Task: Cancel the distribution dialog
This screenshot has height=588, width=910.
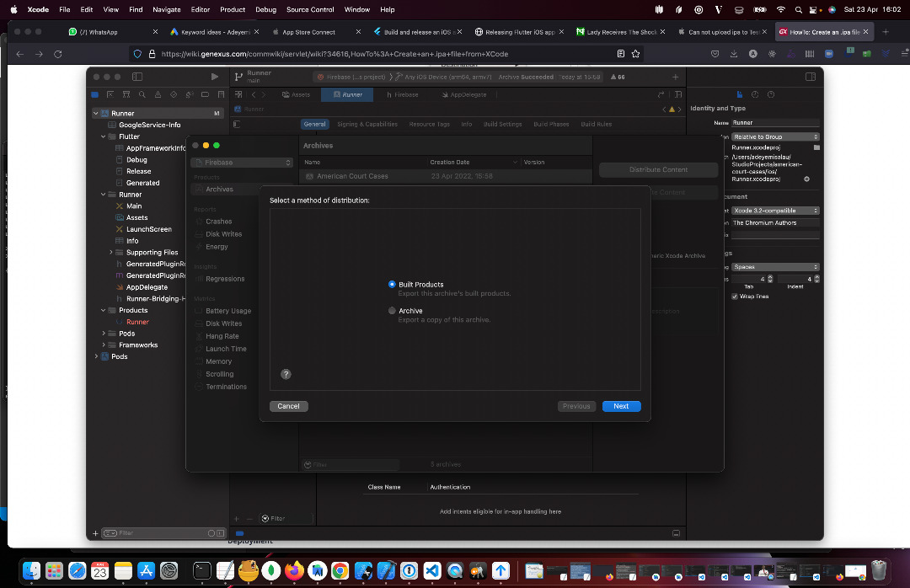Action: coord(288,405)
